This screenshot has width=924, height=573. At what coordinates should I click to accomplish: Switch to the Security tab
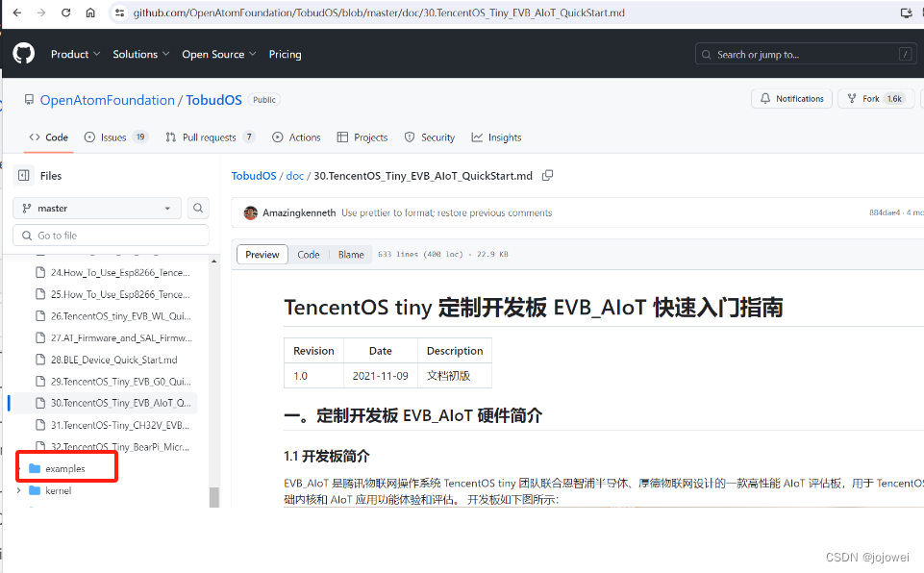[430, 137]
